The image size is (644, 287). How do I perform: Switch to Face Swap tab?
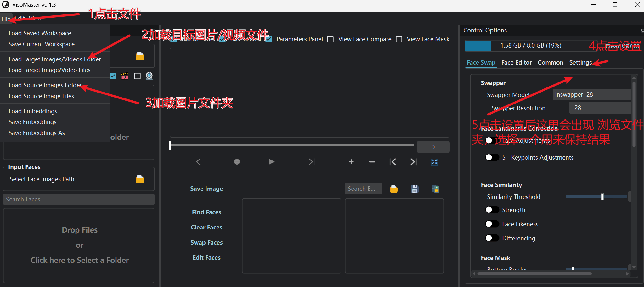point(481,62)
